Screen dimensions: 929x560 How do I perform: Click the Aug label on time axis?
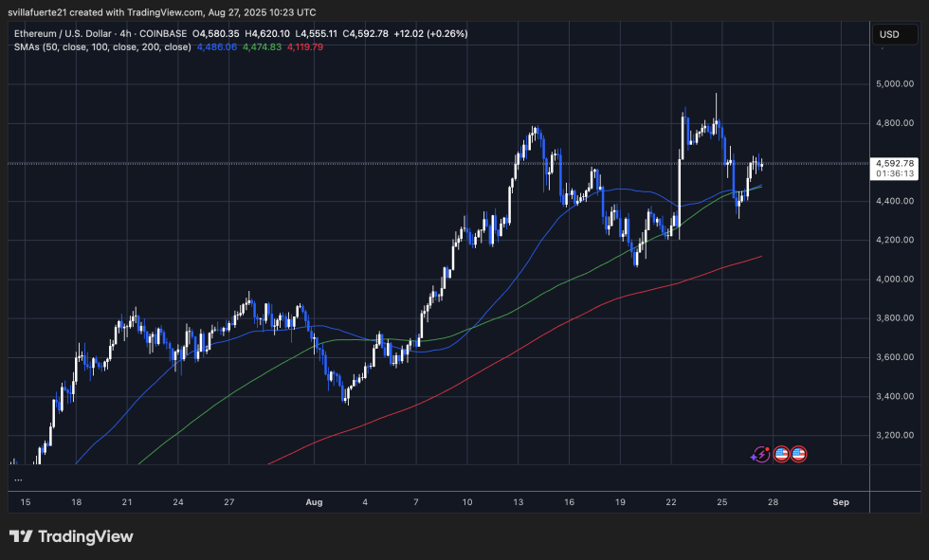314,502
